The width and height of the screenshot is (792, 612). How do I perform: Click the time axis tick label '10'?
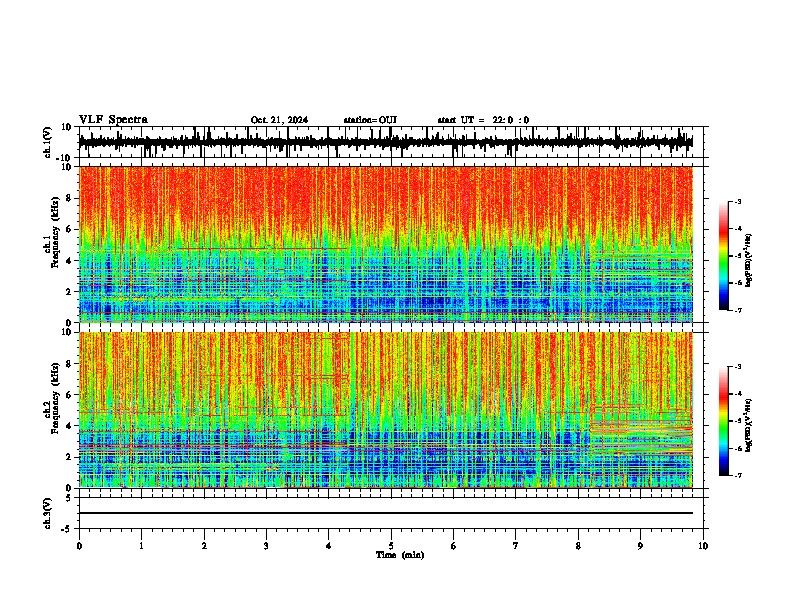703,546
